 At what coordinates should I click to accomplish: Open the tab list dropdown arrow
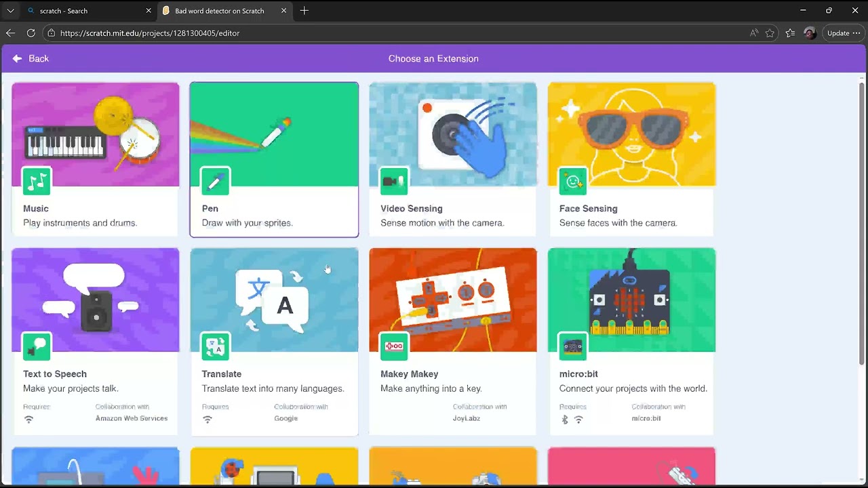click(x=10, y=11)
